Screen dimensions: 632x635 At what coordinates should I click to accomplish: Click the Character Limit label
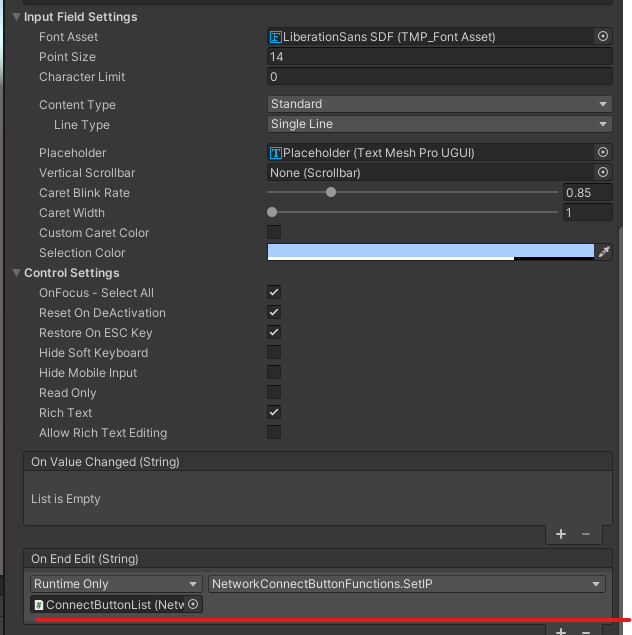[82, 77]
